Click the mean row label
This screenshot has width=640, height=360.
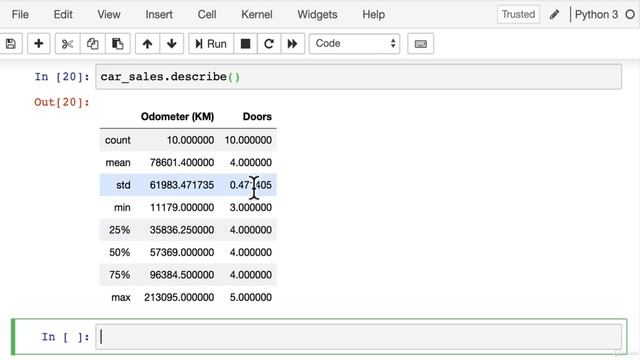[x=118, y=162]
